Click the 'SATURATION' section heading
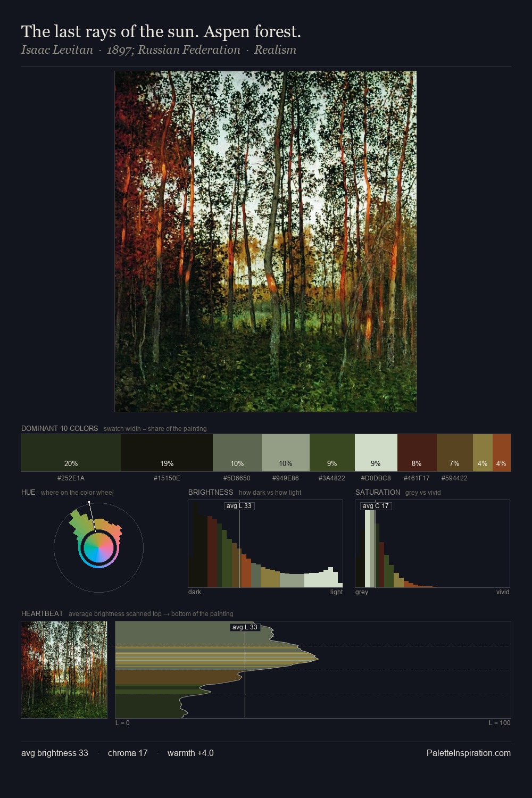Image resolution: width=532 pixels, height=798 pixels. point(378,492)
